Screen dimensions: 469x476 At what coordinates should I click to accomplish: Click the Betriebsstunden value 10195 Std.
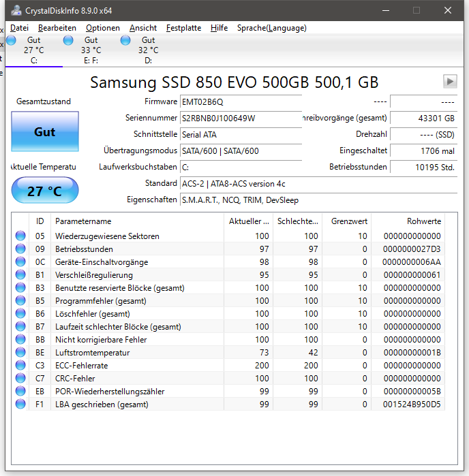coord(424,168)
